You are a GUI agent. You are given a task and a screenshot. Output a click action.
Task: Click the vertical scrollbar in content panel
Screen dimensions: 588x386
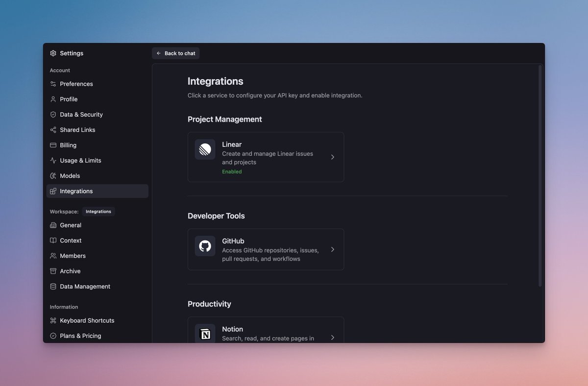pyautogui.click(x=540, y=175)
